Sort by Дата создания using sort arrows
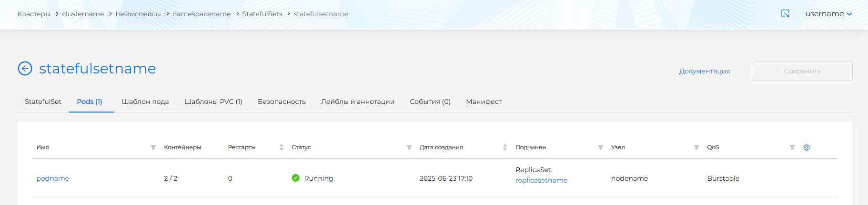This screenshot has height=205, width=868. coord(505,147)
